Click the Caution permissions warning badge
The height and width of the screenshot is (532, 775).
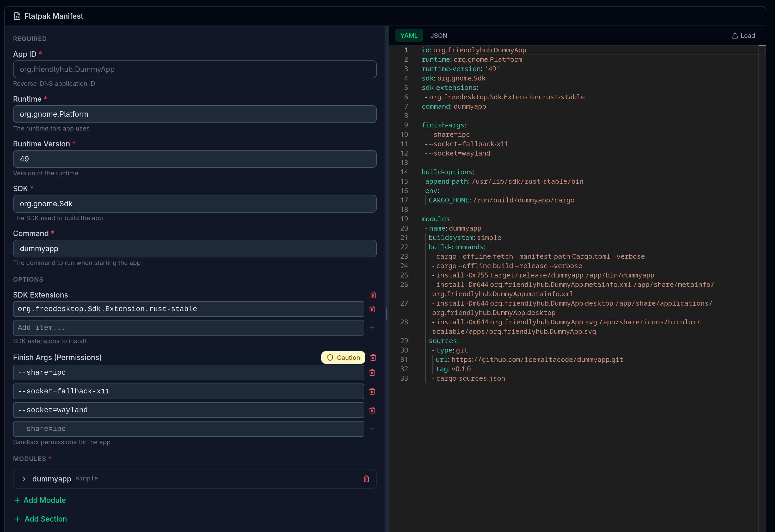tap(343, 357)
